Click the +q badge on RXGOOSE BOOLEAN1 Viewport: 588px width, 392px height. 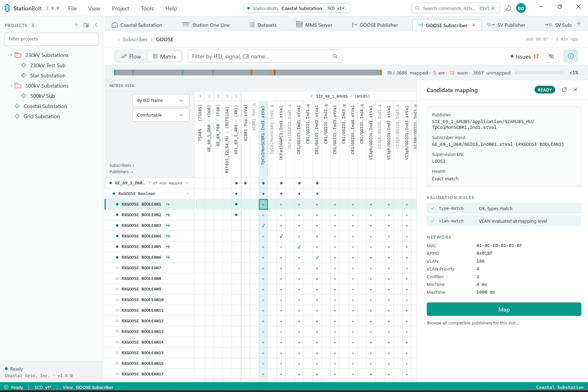168,204
